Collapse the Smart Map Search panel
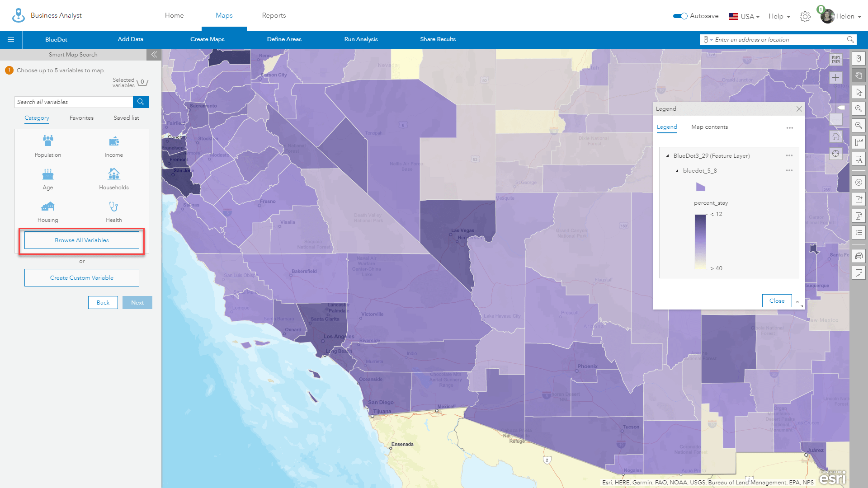Screen dimensions: 868x488 [154, 54]
